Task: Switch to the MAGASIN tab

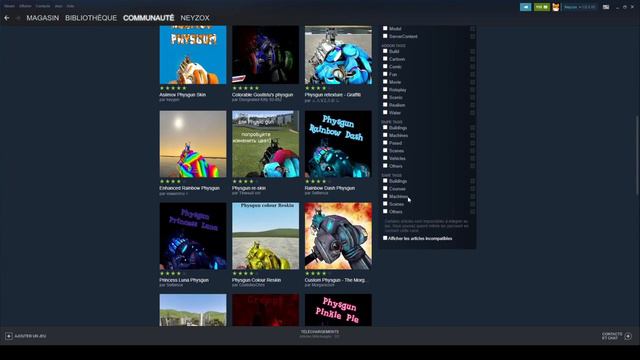Action: (43, 18)
